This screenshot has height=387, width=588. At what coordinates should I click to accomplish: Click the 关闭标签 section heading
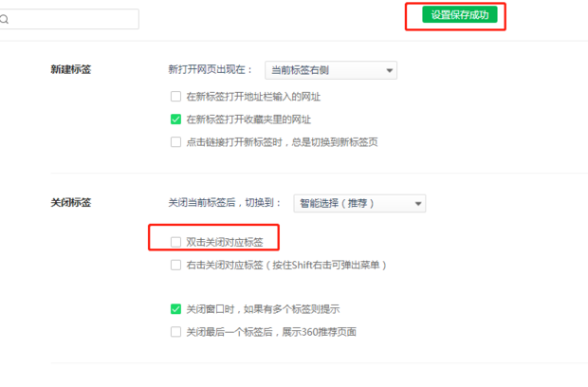pyautogui.click(x=71, y=202)
